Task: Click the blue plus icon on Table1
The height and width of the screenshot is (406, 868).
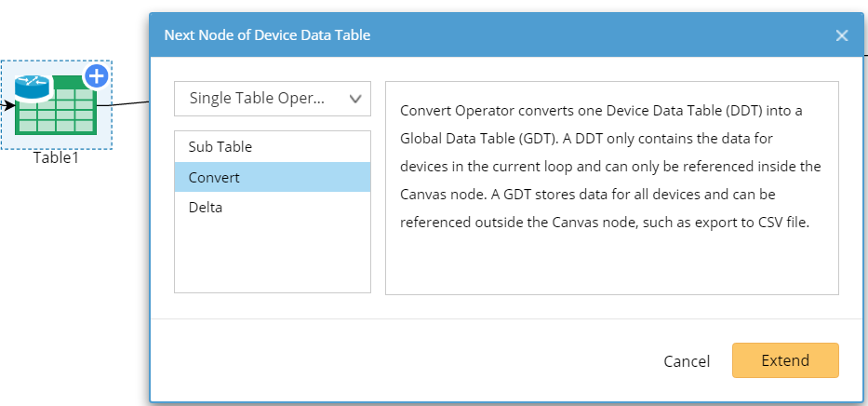Action: pyautogui.click(x=97, y=76)
